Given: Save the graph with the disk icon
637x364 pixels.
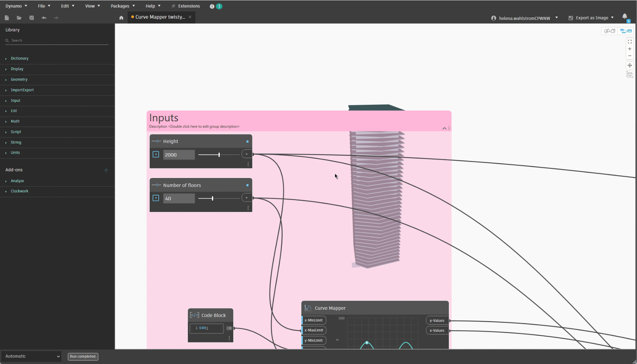Looking at the screenshot, I should [32, 18].
